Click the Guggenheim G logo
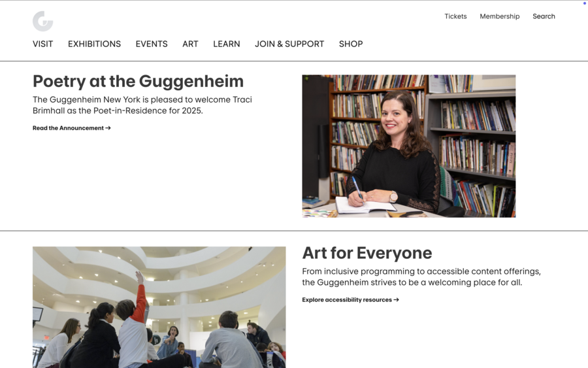The height and width of the screenshot is (368, 588). click(42, 21)
